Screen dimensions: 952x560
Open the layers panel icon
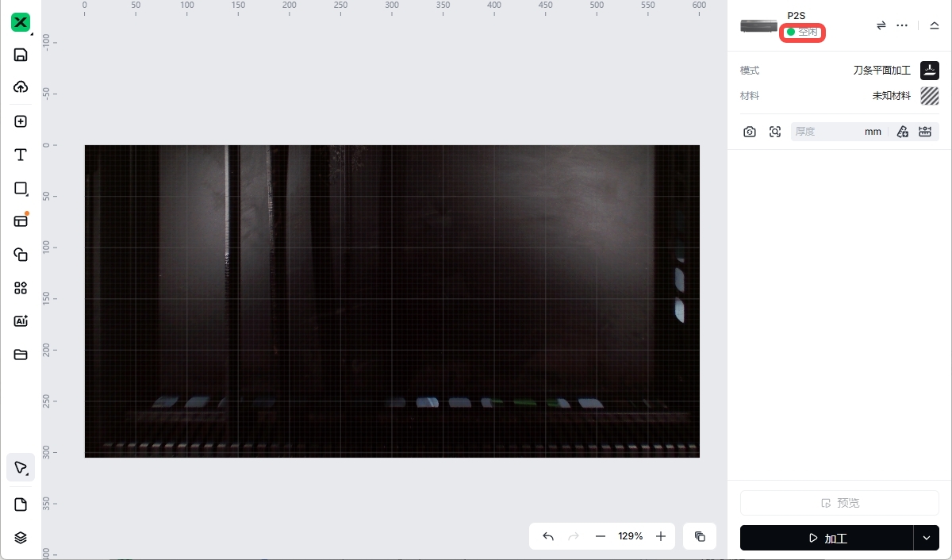(21, 537)
